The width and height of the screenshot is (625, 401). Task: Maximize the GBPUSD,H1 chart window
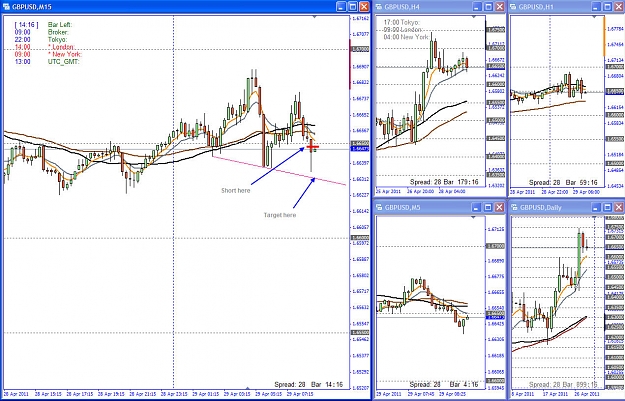tap(607, 6)
